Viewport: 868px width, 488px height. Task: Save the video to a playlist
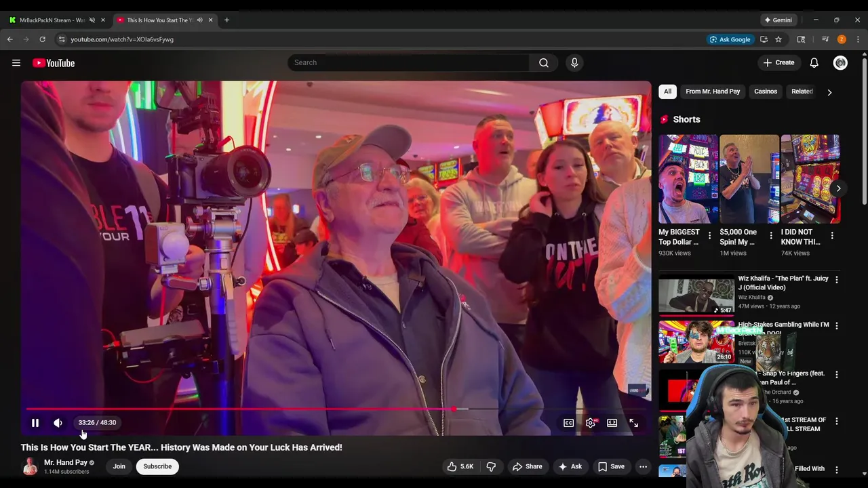pos(610,466)
